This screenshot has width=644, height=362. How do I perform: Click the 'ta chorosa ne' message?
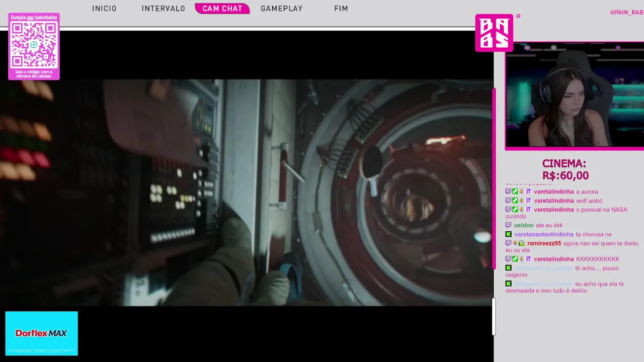[x=594, y=234]
